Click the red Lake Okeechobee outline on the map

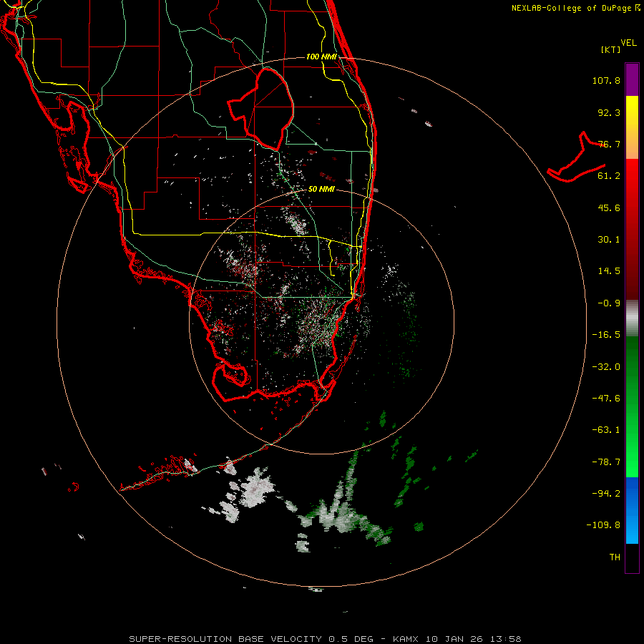(x=261, y=109)
